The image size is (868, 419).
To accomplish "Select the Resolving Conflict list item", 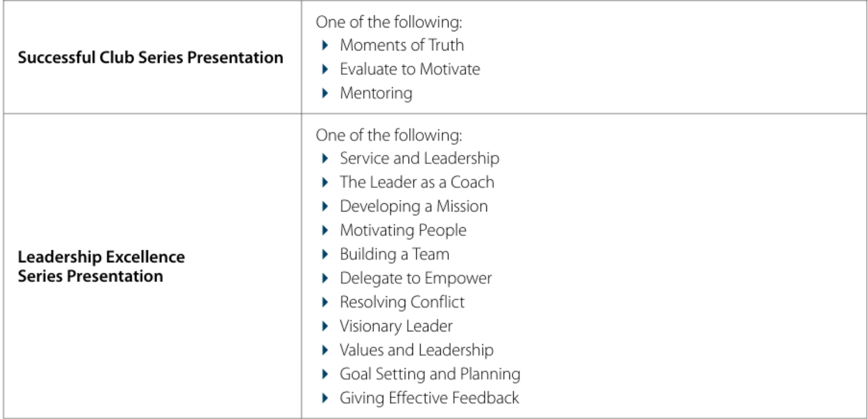I will point(402,302).
